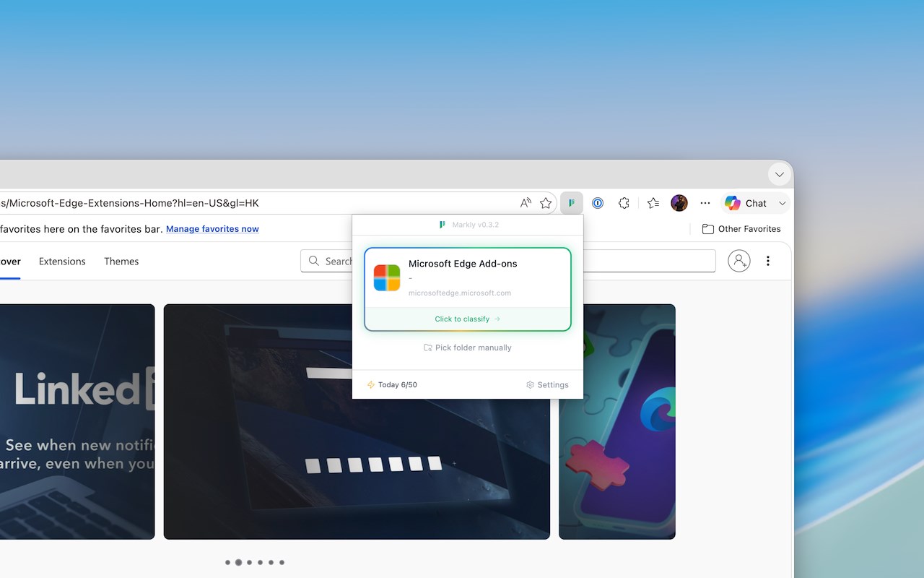Expand the tab actions chevron
Screen dimensions: 924x578
pos(780,174)
